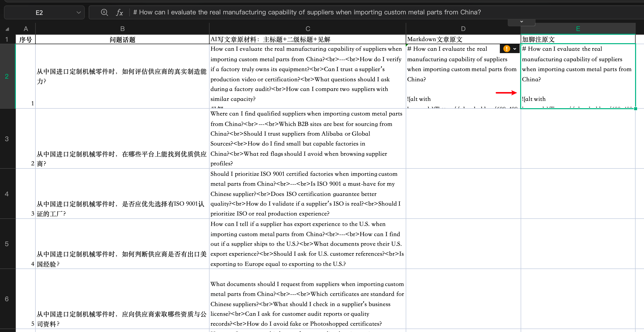The height and width of the screenshot is (332, 644).
Task: Select row 5 header
Action: [7, 244]
